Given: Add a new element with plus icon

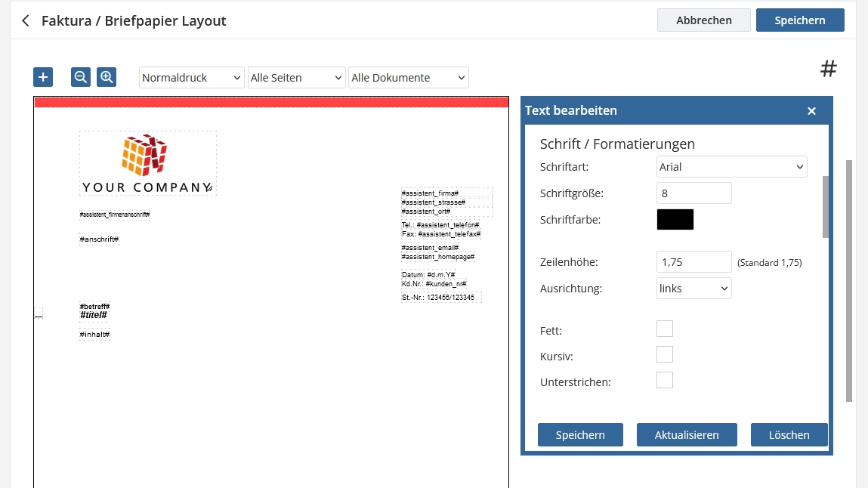Looking at the screenshot, I should (43, 77).
